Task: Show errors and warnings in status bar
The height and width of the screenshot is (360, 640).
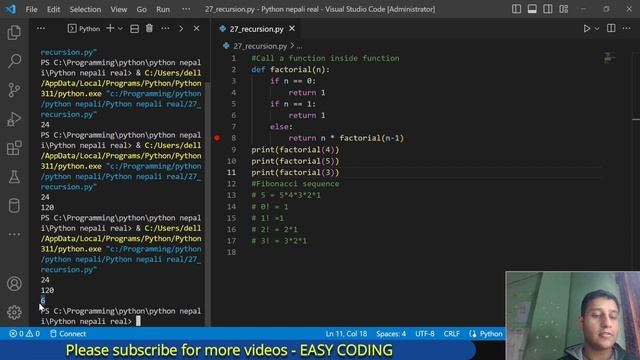Action: (x=24, y=333)
